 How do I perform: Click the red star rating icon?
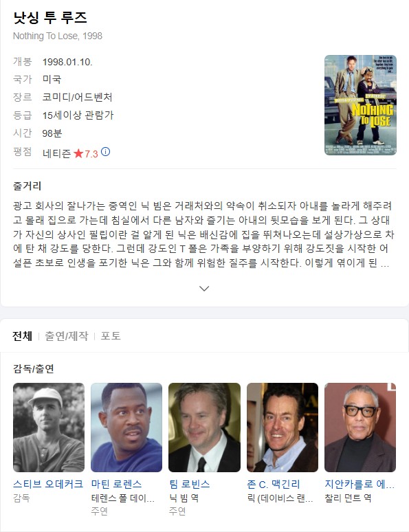[78, 154]
